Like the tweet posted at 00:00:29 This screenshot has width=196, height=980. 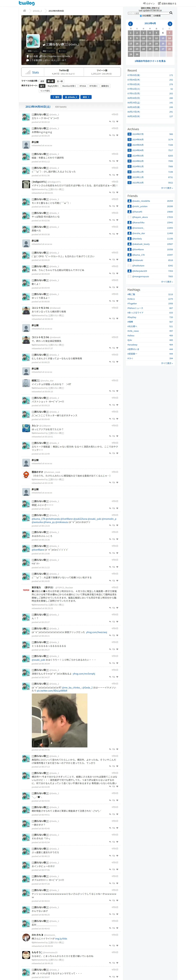[117, 135]
